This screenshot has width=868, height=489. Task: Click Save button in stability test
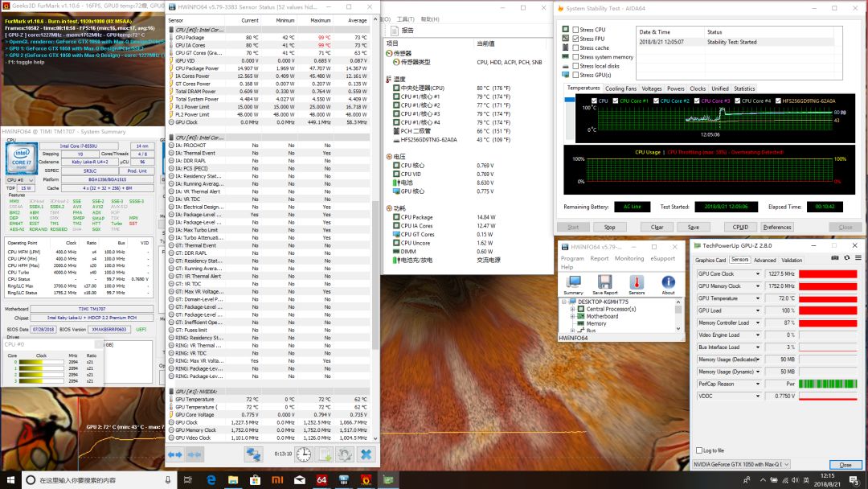pos(693,227)
